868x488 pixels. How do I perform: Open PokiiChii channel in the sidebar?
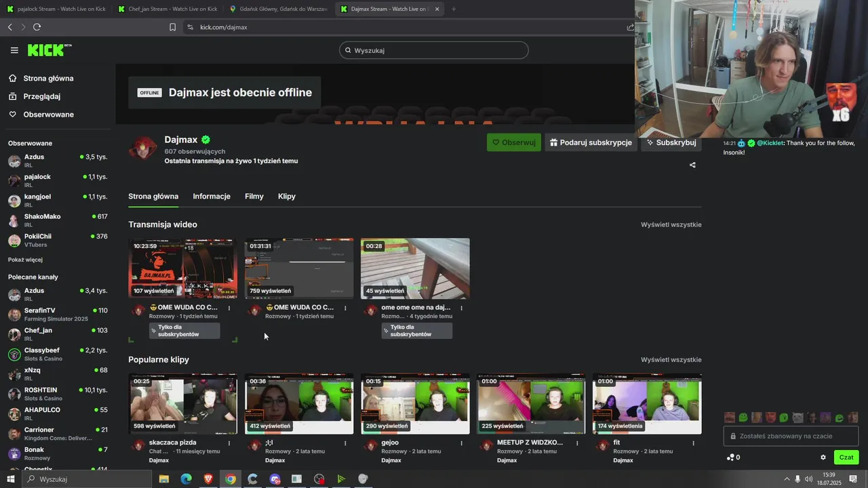coord(58,240)
